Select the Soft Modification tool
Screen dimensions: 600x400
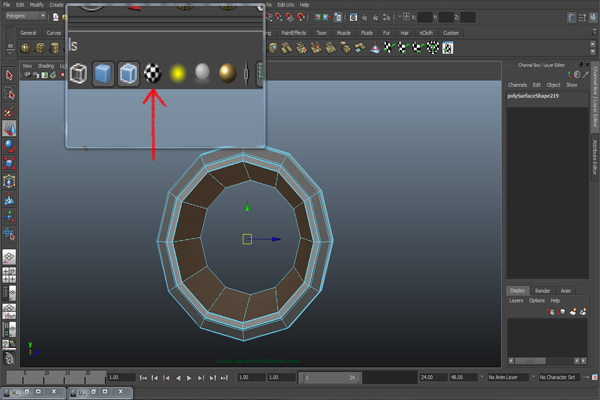point(9,199)
